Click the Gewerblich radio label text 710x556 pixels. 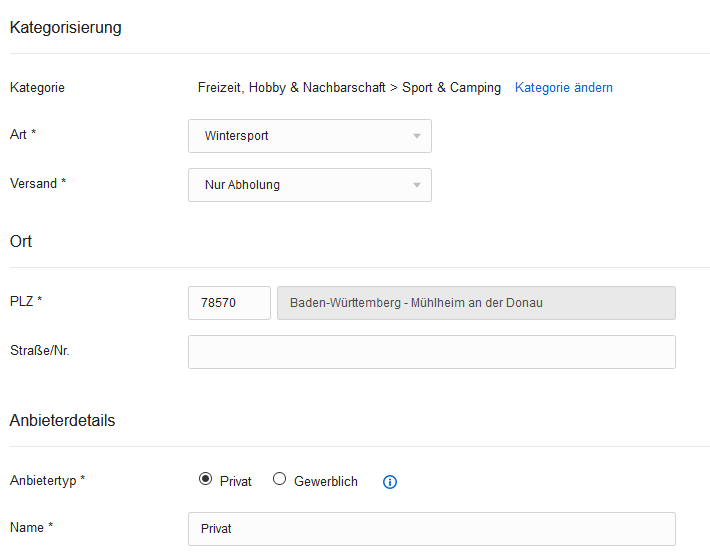[x=326, y=481]
